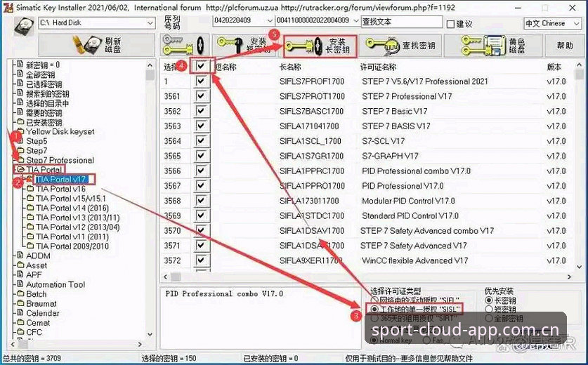Uncheck the checkbox in row 1
This screenshot has width=588, height=365.
202,81
